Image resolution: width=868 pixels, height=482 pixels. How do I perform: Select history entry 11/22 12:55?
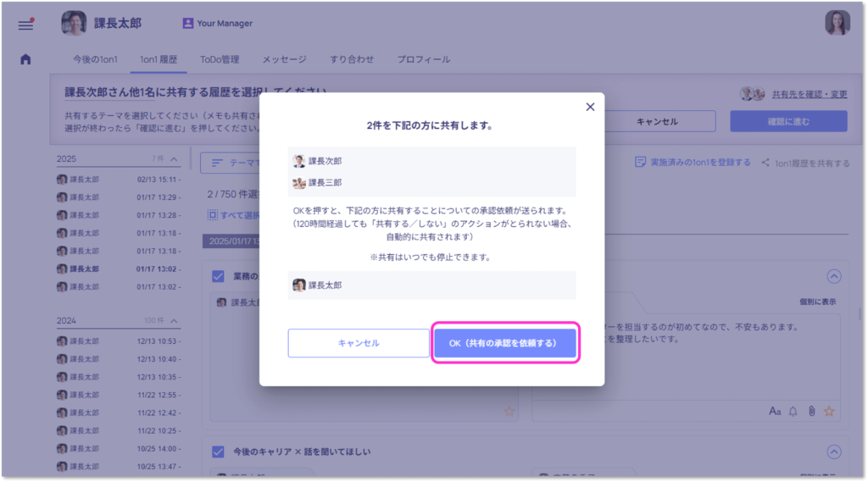pyautogui.click(x=119, y=395)
